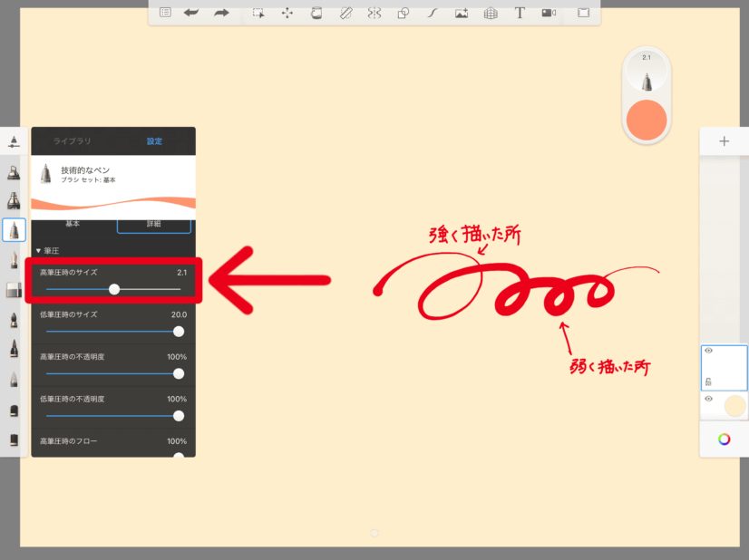This screenshot has width=749, height=560.
Task: Click the Undo arrow in top toolbar
Action: pyautogui.click(x=191, y=13)
